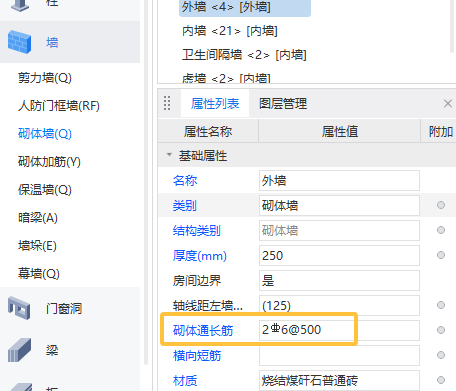Select 剪力墙(Q) in the wall list
This screenshot has width=456, height=391.
(x=45, y=78)
